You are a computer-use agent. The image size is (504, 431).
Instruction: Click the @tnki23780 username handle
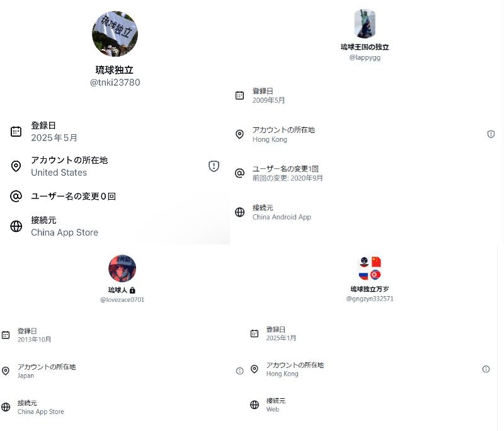[115, 83]
